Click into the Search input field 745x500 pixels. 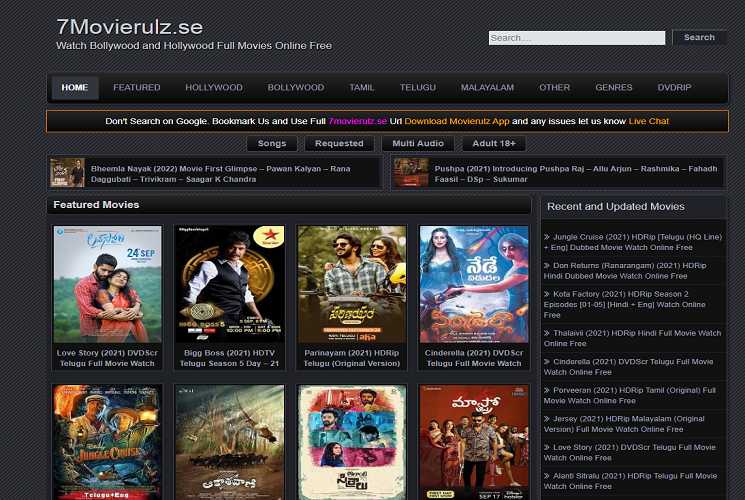[x=577, y=38]
